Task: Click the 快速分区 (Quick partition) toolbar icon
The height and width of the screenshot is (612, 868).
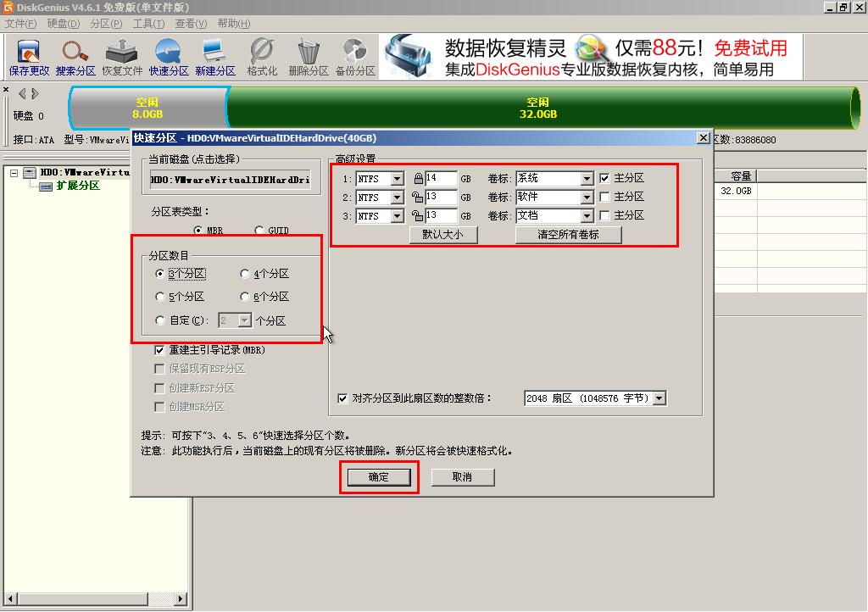Action: point(169,58)
